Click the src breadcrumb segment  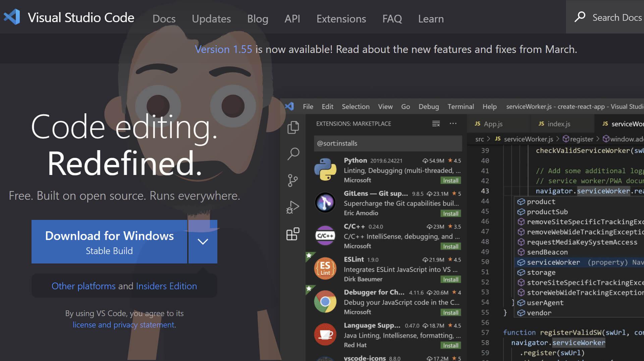479,139
